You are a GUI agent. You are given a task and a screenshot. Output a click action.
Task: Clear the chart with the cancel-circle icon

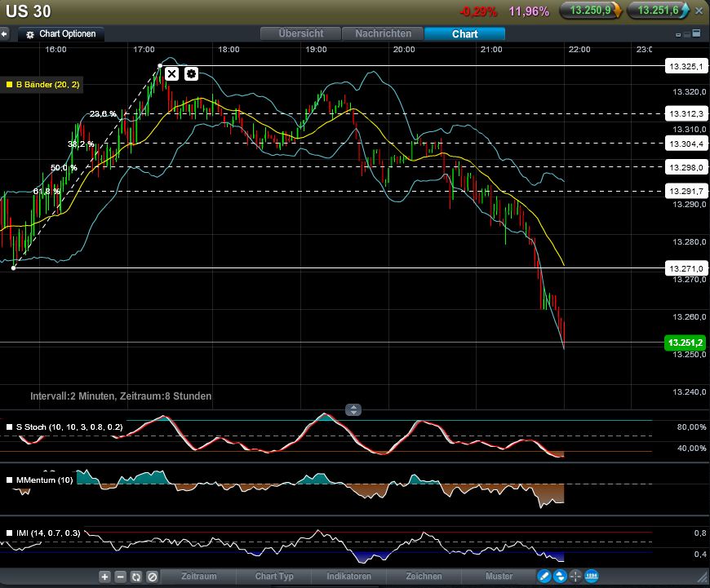click(153, 577)
